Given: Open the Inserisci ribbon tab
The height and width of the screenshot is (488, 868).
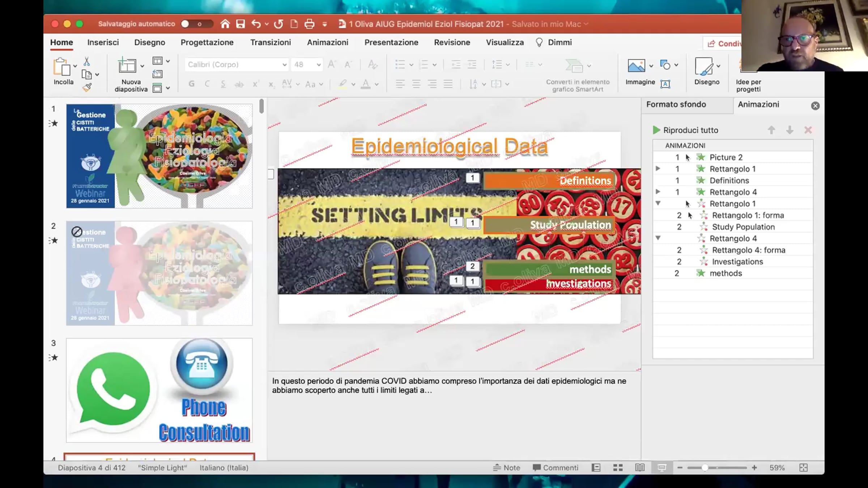Looking at the screenshot, I should coord(103,42).
